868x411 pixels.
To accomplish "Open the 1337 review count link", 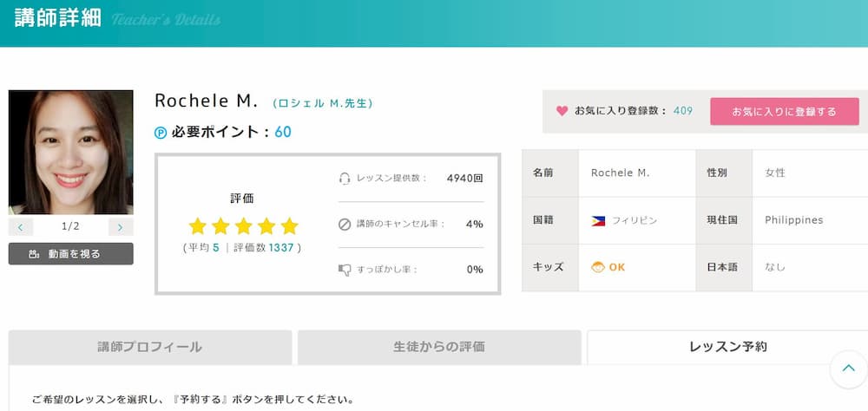I will tap(281, 248).
